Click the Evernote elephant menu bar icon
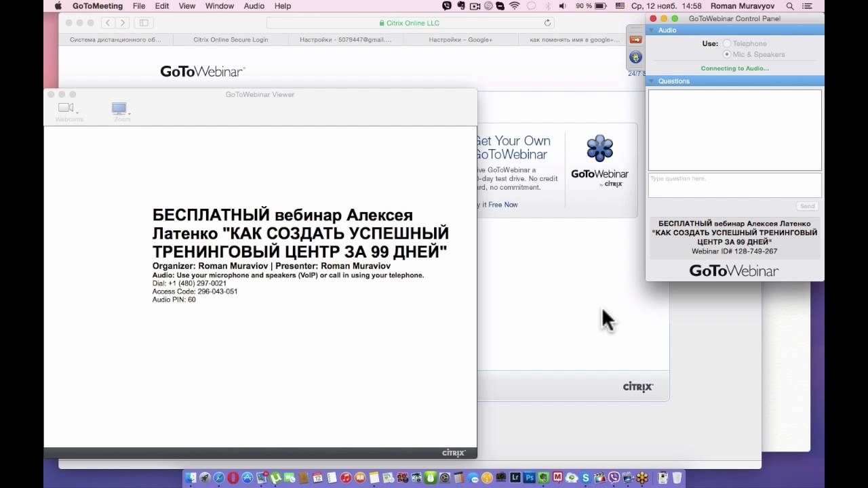This screenshot has height=488, width=868. [461, 6]
